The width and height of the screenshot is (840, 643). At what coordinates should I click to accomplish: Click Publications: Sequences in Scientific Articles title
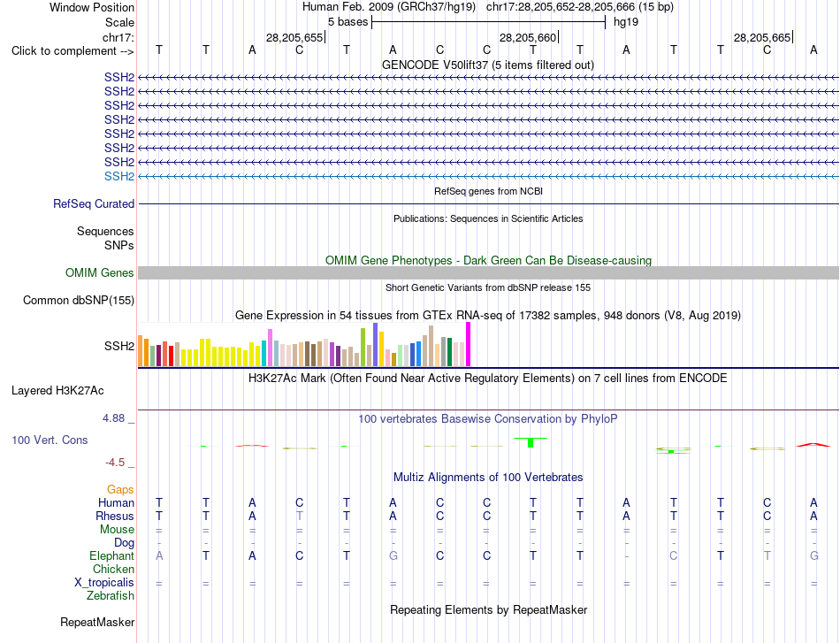[x=488, y=218]
